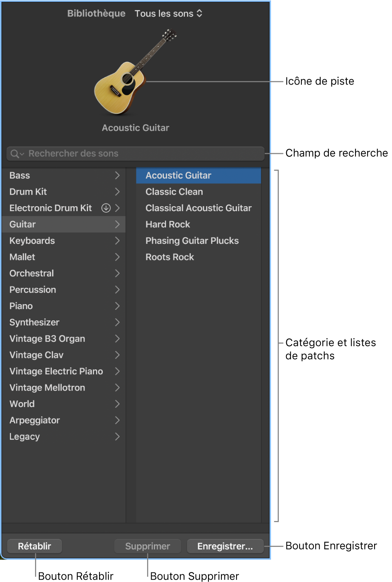
Task: Expand the Synthesizer category chevron
Action: tap(117, 322)
